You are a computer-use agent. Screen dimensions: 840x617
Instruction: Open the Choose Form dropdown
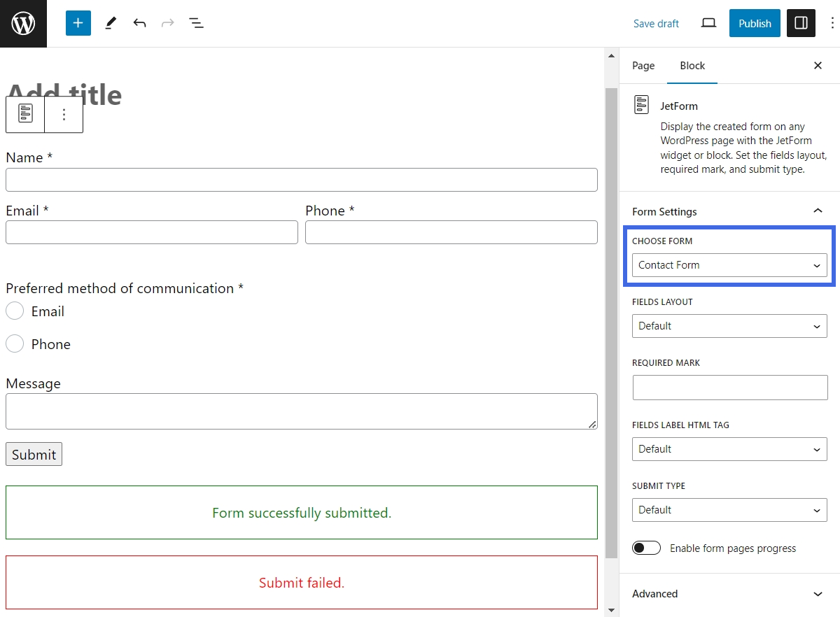729,265
